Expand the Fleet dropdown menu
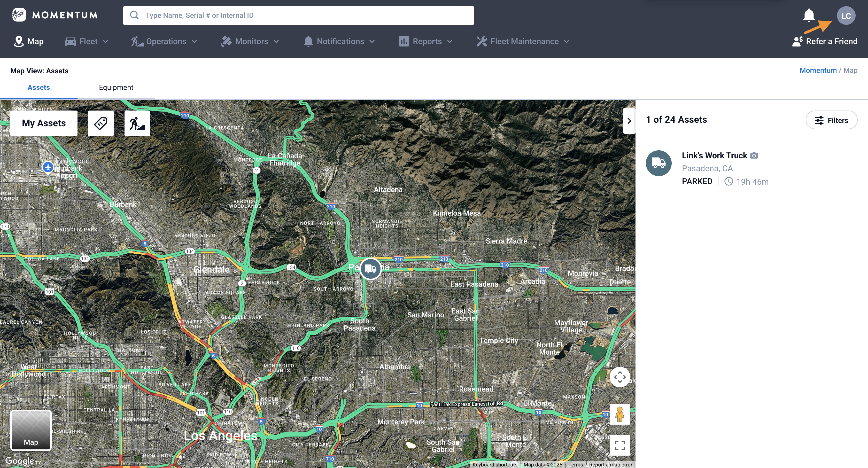This screenshot has height=468, width=868. (x=87, y=41)
